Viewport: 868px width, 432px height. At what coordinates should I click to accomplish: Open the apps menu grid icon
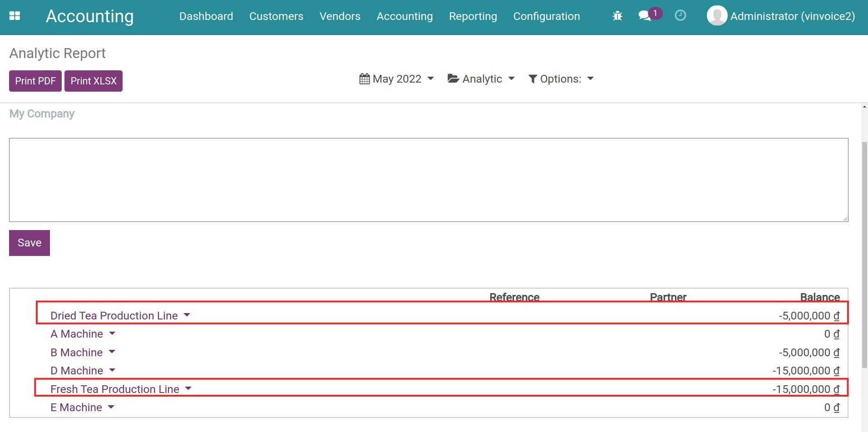click(x=15, y=15)
